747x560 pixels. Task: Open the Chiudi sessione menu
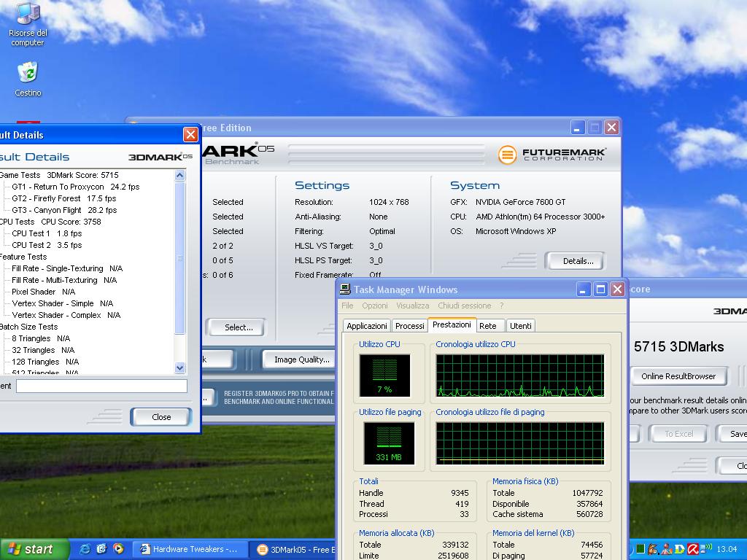click(x=465, y=306)
